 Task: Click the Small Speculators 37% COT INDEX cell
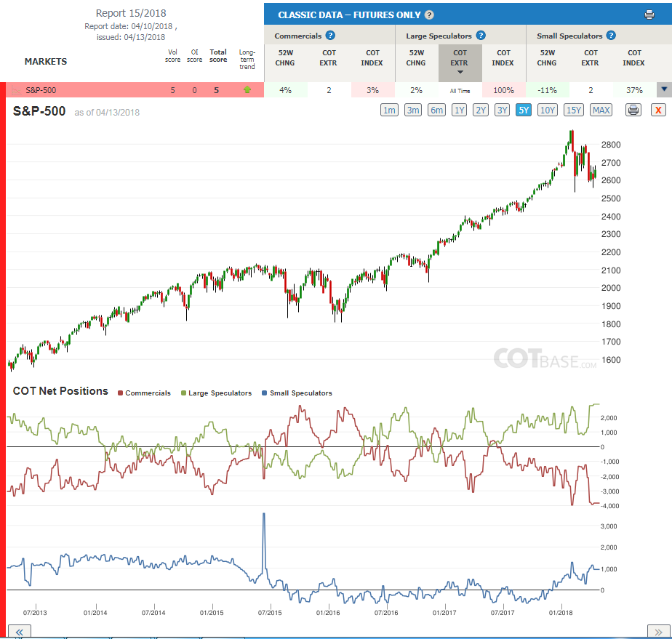coord(634,90)
